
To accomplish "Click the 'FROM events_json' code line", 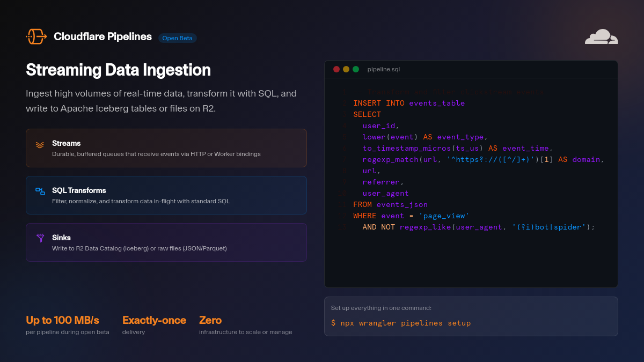I will pyautogui.click(x=390, y=204).
